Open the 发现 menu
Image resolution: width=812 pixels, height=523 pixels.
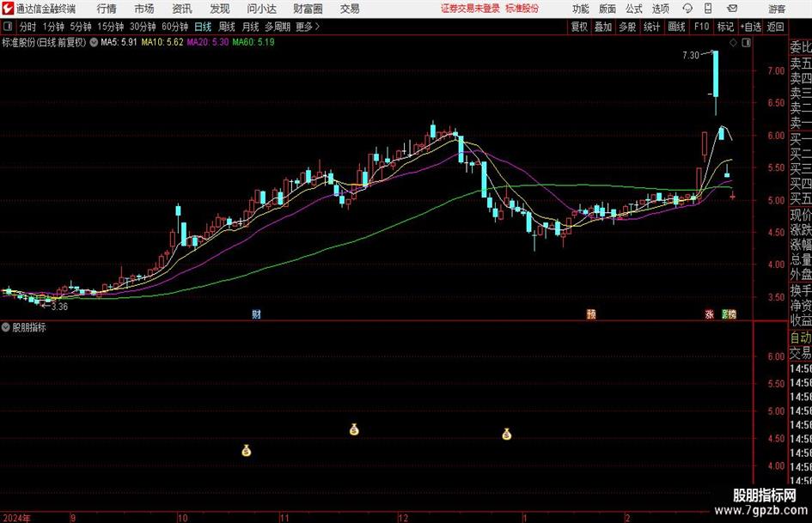[220, 9]
